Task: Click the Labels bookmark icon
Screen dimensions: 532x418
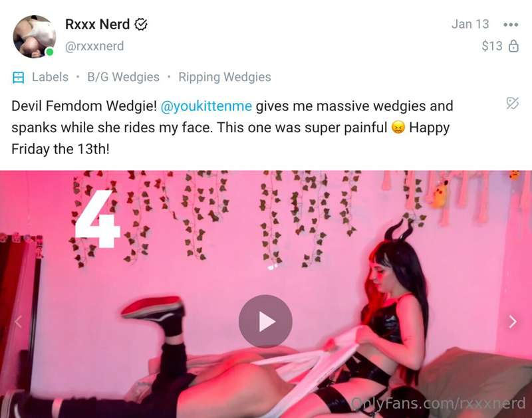Action: 18,77
